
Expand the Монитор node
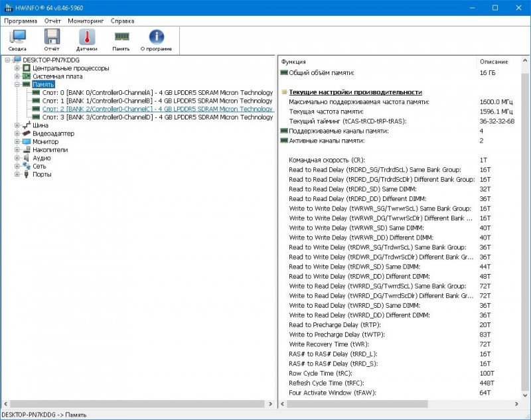[17, 141]
